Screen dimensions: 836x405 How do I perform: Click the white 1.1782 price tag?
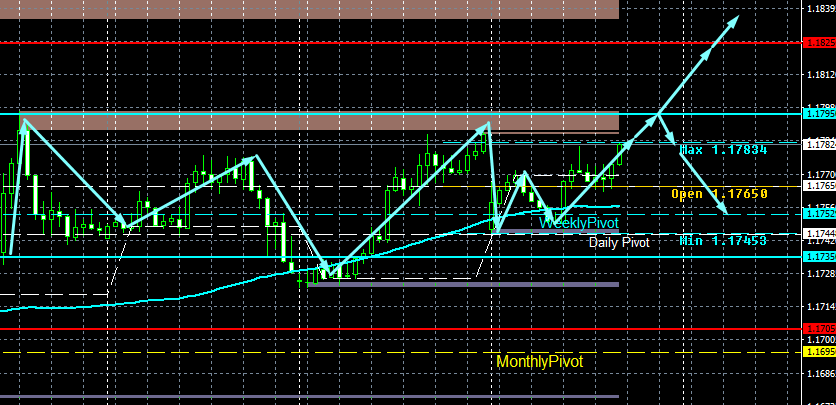pyautogui.click(x=820, y=144)
